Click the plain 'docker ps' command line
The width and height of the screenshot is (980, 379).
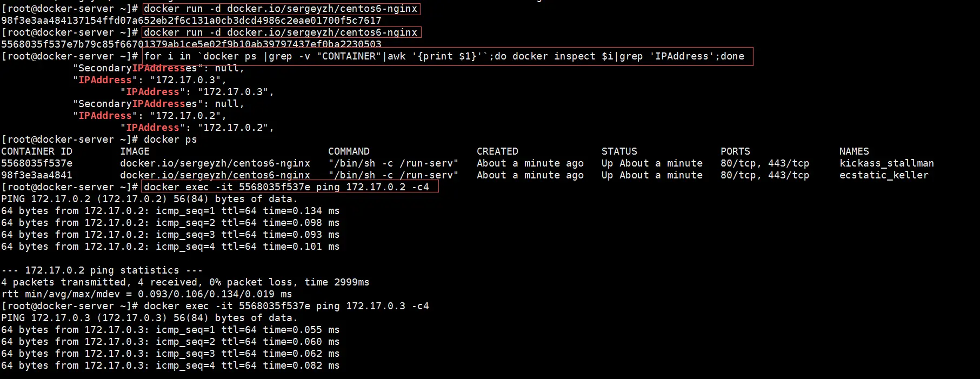tap(170, 139)
